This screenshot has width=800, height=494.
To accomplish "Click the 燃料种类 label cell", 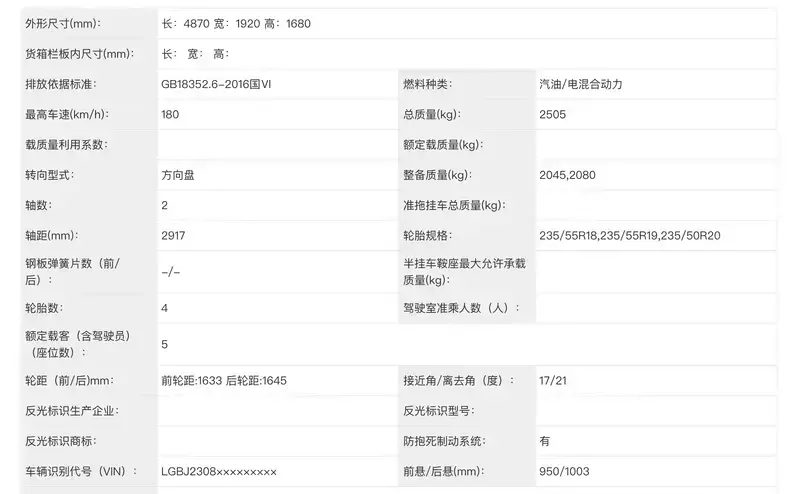I will tap(428, 84).
